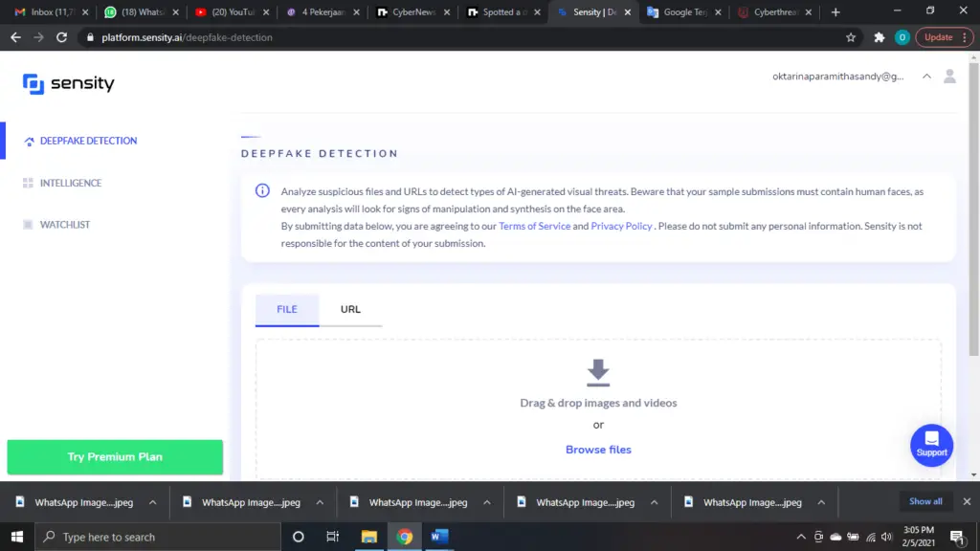The width and height of the screenshot is (980, 551).
Task: Switch to the YouTube browser tab
Action: (x=232, y=11)
